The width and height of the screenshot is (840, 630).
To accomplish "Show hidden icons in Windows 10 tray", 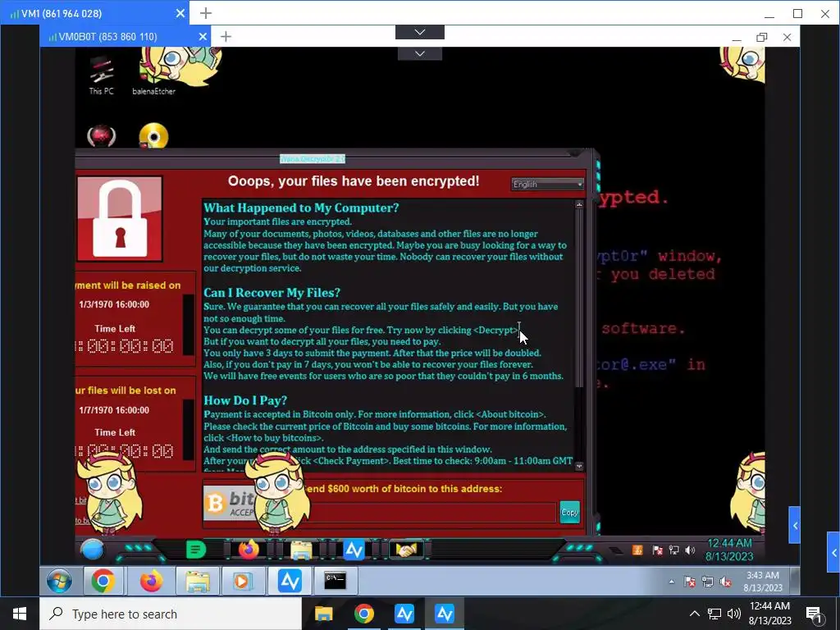I will click(694, 614).
